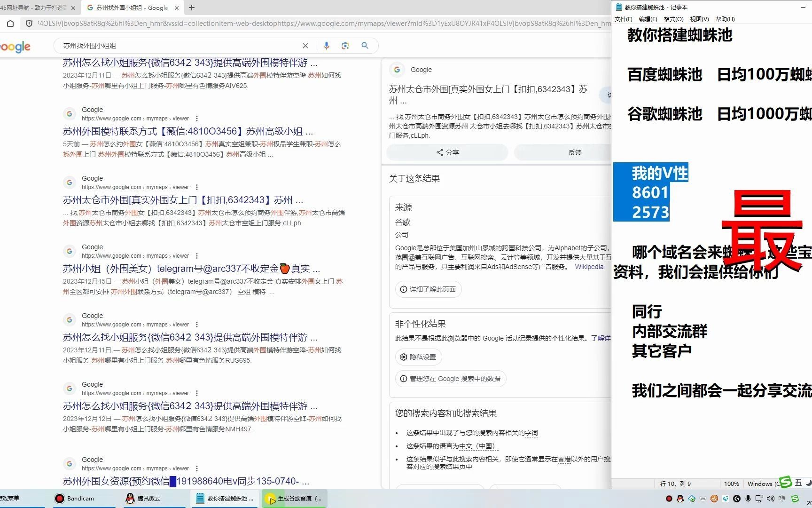Click the browser address bar URL
Viewport: 812px width, 508px height.
(324, 24)
